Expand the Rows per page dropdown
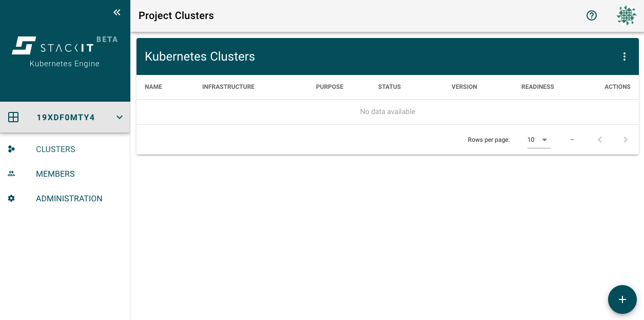Screen dimensions: 644x320 coord(538,139)
